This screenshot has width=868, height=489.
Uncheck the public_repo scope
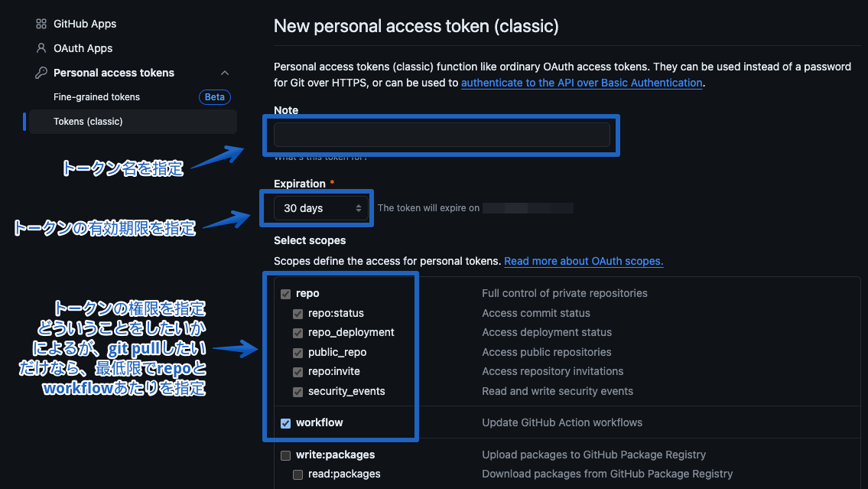click(297, 352)
